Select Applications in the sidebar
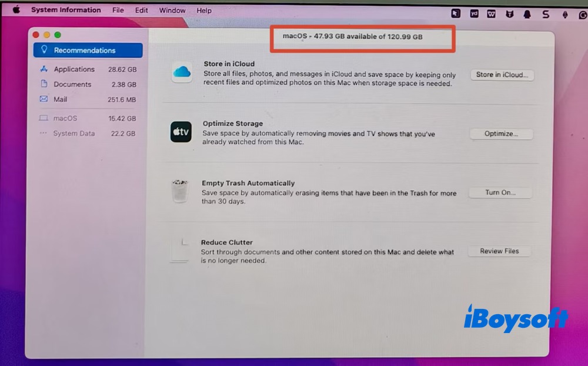Screen dimensions: 588x366 [x=88, y=69]
